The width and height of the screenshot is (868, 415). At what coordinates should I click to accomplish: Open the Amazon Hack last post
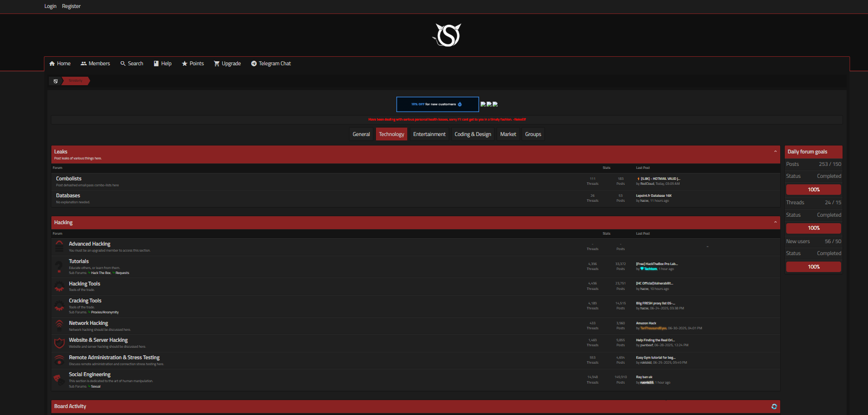[646, 323]
